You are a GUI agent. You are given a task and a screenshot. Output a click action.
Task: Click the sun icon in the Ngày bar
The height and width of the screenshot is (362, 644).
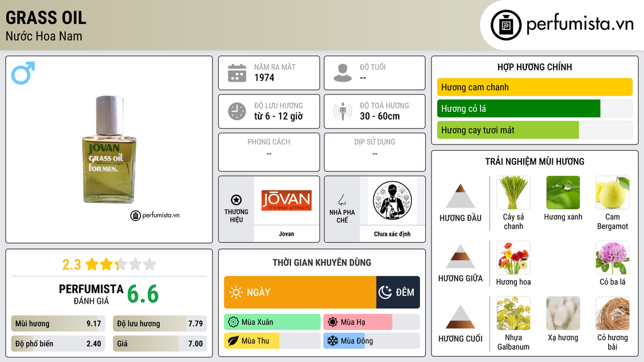pos(236,292)
